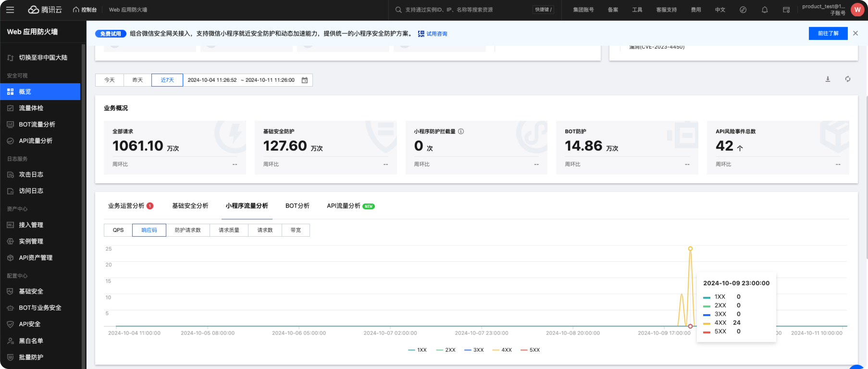The image size is (868, 369).
Task: Select the 昨天 time range
Action: [x=138, y=80]
